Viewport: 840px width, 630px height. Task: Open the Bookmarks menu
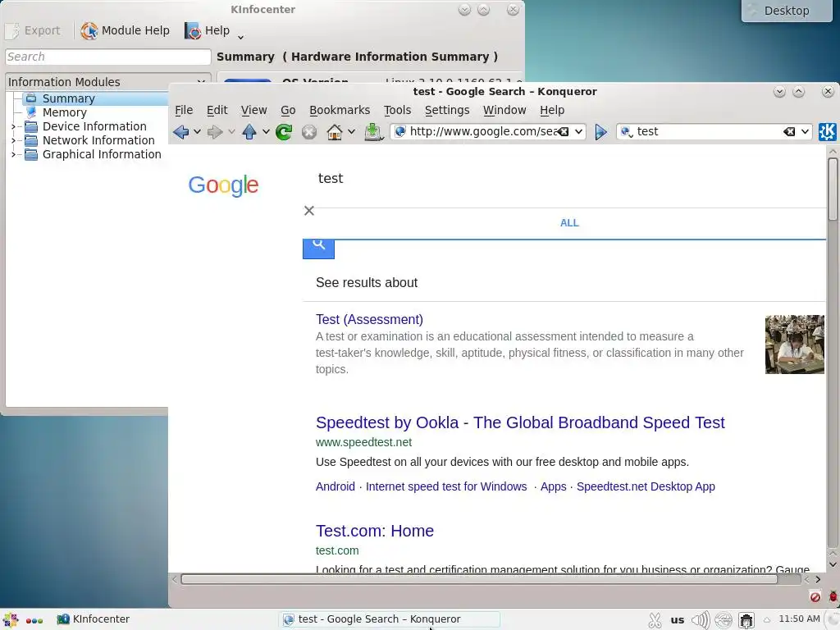pos(340,110)
